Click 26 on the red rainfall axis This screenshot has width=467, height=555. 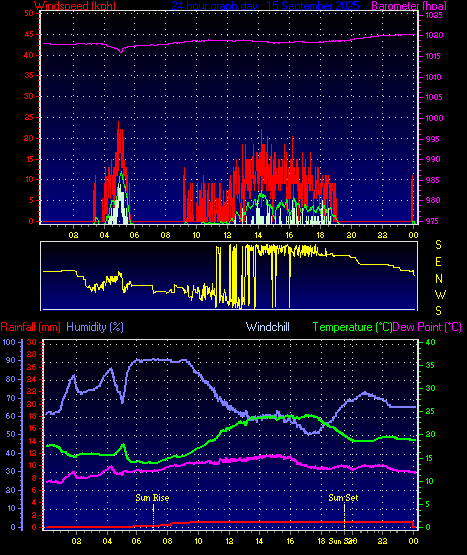(x=32, y=367)
